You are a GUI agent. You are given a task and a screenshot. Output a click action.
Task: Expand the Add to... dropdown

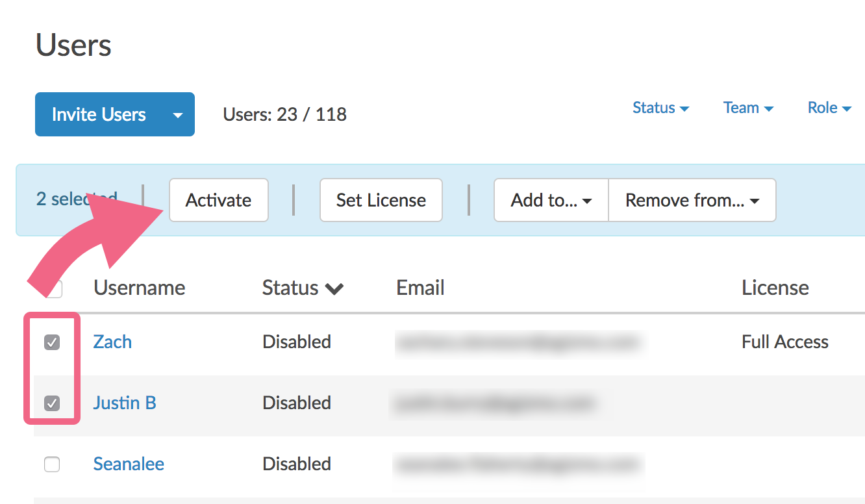point(551,200)
